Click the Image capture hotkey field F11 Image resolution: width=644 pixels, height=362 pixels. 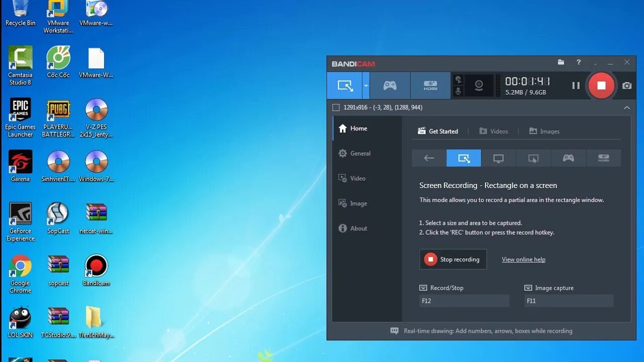(x=569, y=301)
